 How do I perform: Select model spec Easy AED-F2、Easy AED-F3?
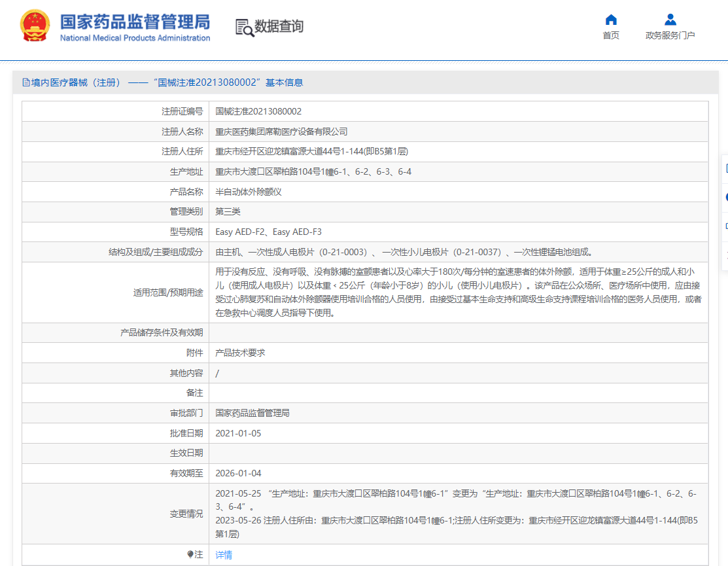coord(268,232)
